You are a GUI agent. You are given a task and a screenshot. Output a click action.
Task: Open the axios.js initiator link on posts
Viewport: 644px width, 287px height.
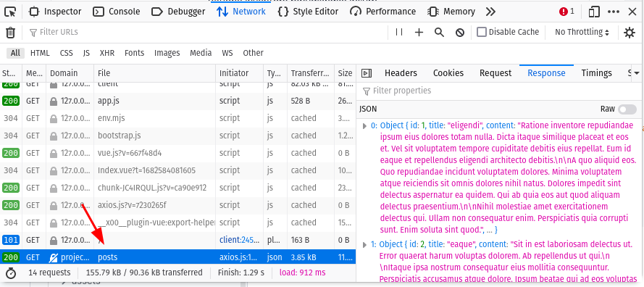pyautogui.click(x=238, y=257)
